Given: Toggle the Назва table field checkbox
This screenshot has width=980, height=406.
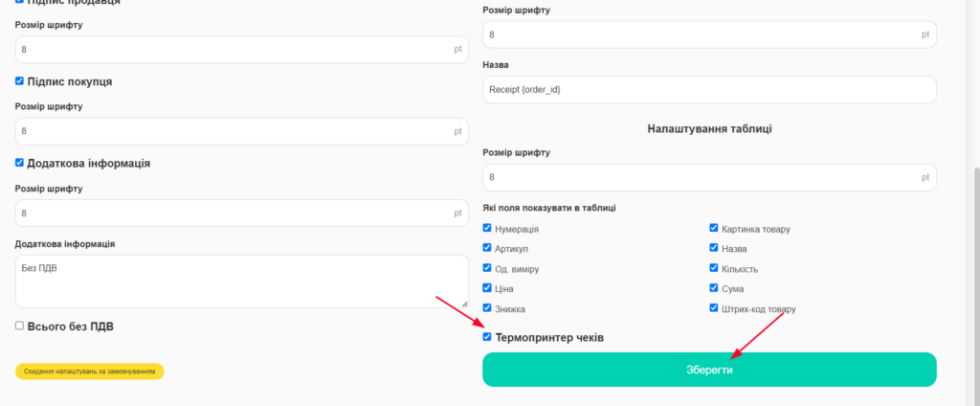Looking at the screenshot, I should pos(714,248).
